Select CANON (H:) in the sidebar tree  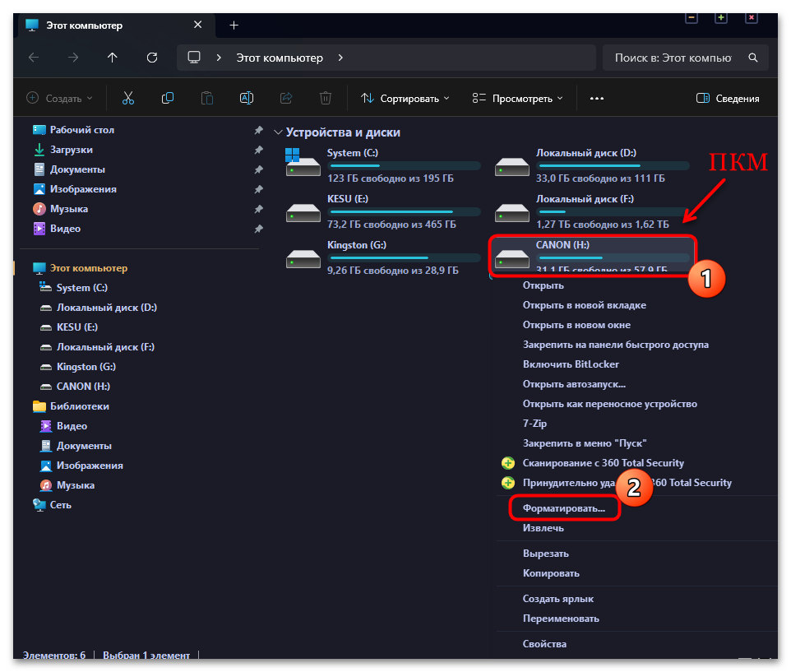coord(83,387)
